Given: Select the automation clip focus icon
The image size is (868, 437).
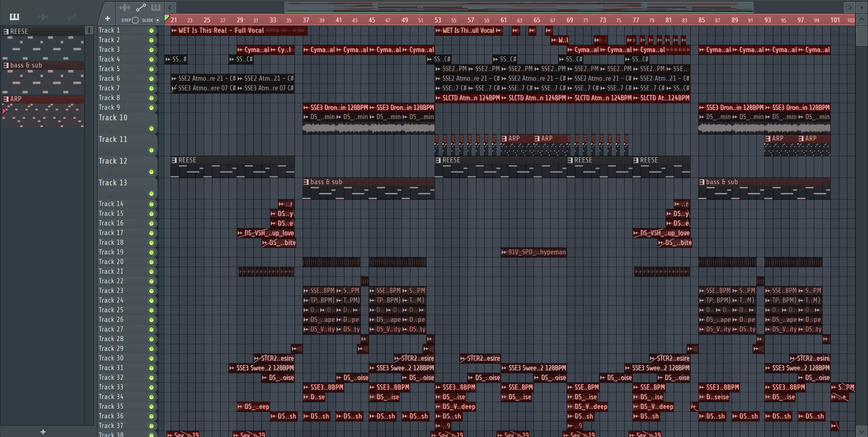Looking at the screenshot, I should click(141, 8).
